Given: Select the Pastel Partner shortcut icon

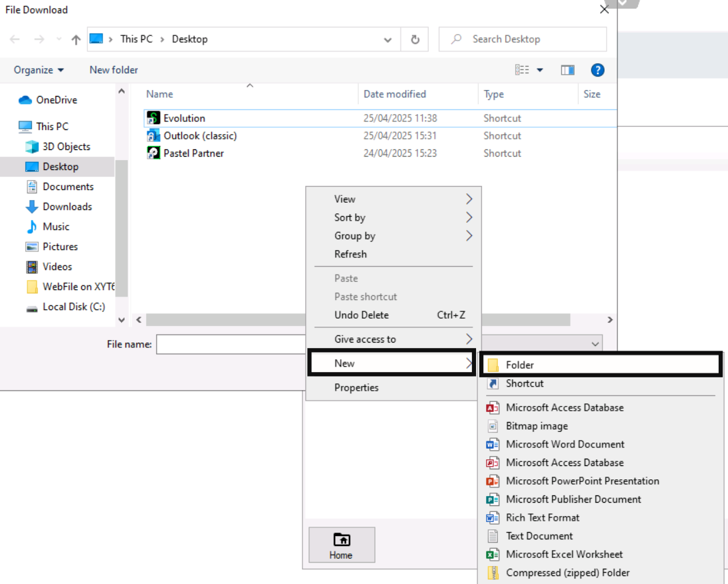Looking at the screenshot, I should coord(153,153).
